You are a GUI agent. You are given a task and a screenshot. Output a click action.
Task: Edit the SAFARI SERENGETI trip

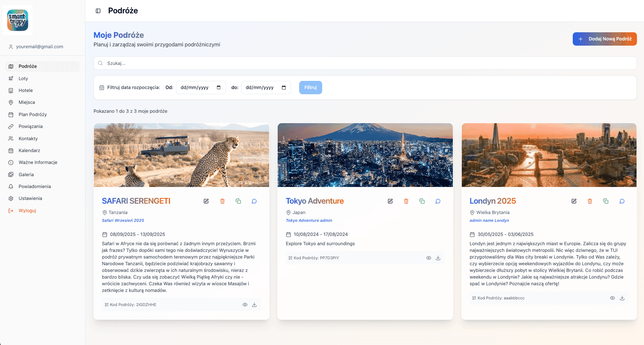(x=206, y=201)
